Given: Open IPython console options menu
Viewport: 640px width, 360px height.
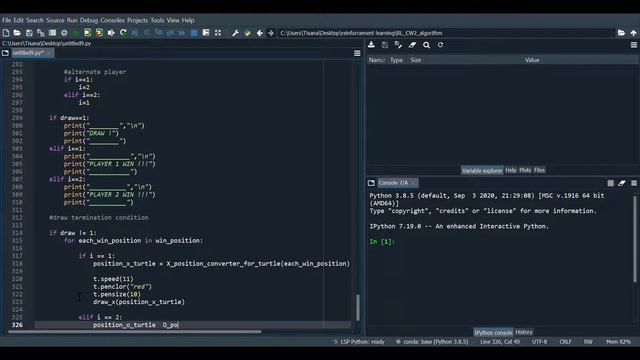Looking at the screenshot, I should [634, 183].
